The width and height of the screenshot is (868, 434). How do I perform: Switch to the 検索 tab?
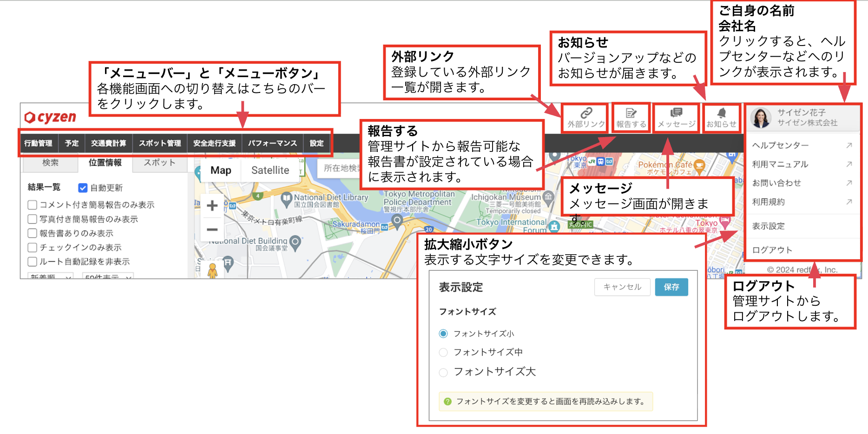(51, 163)
